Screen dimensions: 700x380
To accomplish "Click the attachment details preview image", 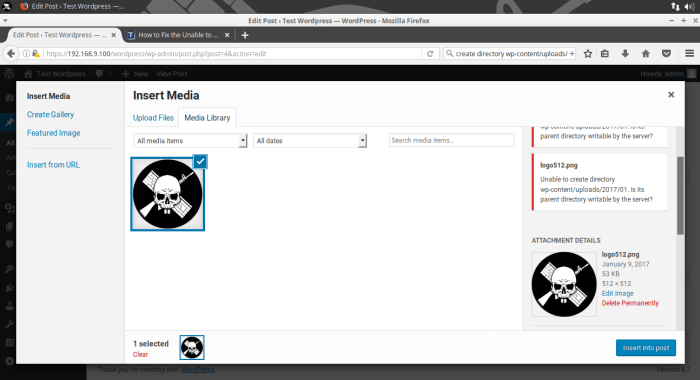I will click(x=564, y=284).
